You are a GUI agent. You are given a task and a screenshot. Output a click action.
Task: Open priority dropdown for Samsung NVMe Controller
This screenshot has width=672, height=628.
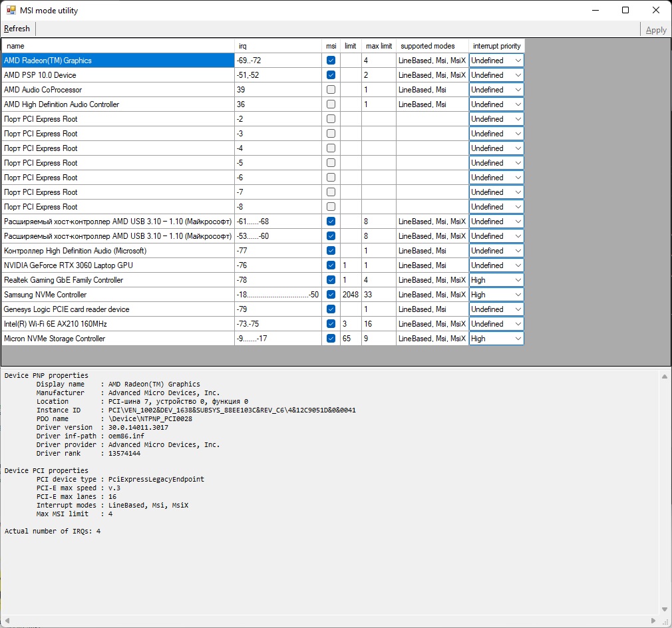(496, 294)
